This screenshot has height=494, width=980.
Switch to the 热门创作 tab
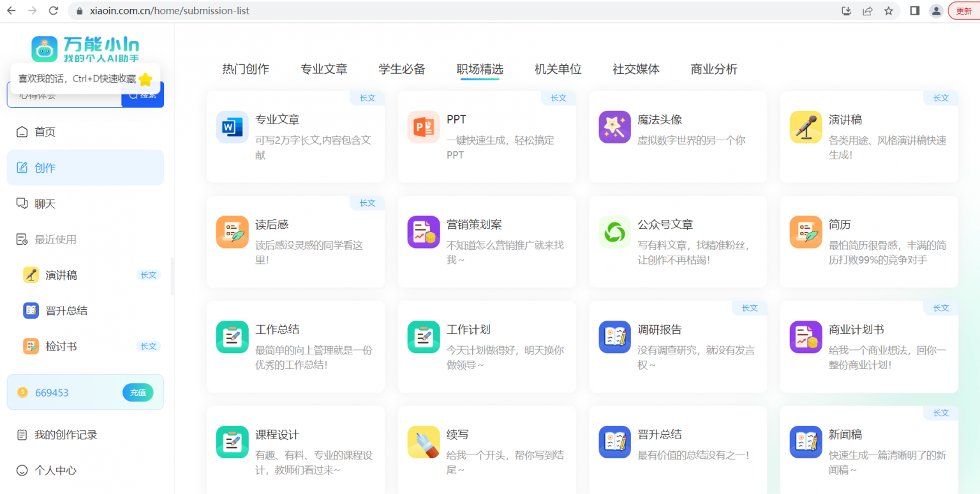tap(246, 69)
